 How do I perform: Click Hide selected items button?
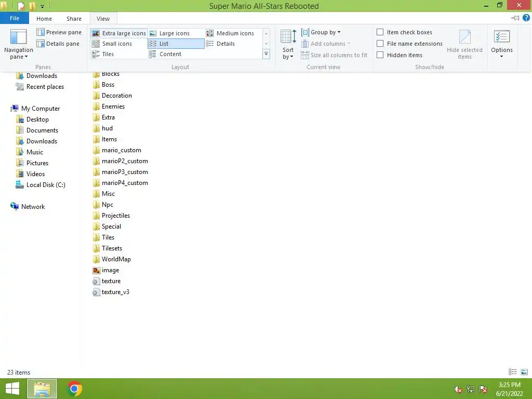point(464,45)
